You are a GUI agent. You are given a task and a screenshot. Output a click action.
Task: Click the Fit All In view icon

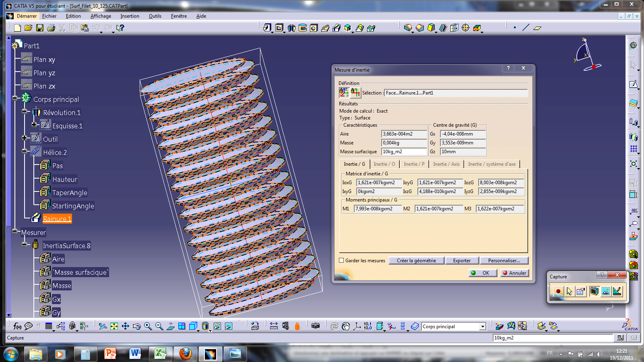click(114, 326)
